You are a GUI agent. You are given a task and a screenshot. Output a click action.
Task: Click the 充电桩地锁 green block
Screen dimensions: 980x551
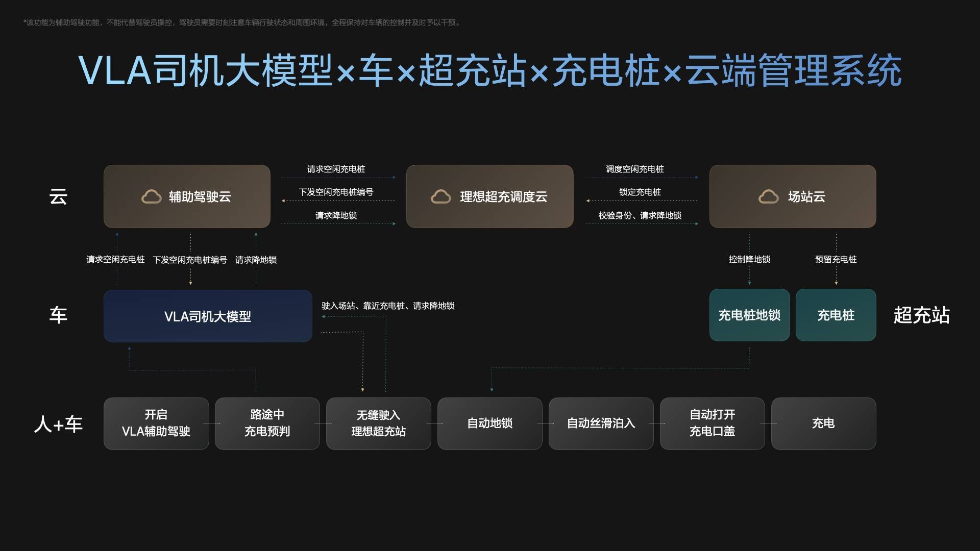tap(749, 315)
